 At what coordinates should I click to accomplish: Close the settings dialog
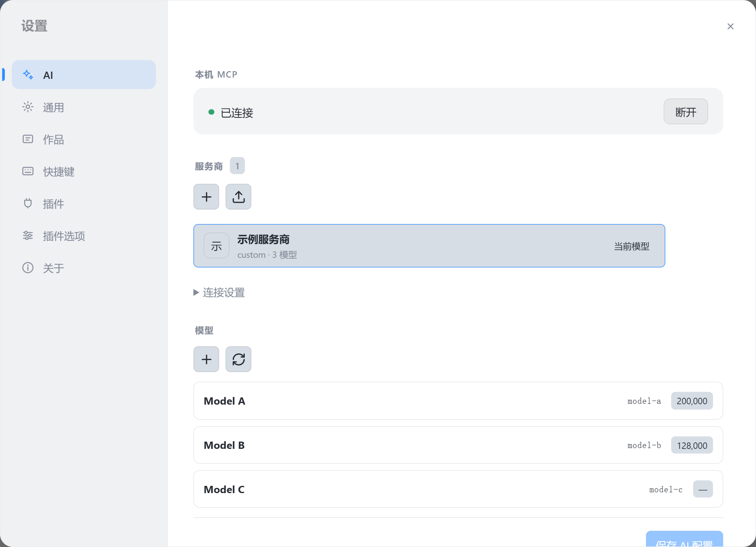coord(731,27)
